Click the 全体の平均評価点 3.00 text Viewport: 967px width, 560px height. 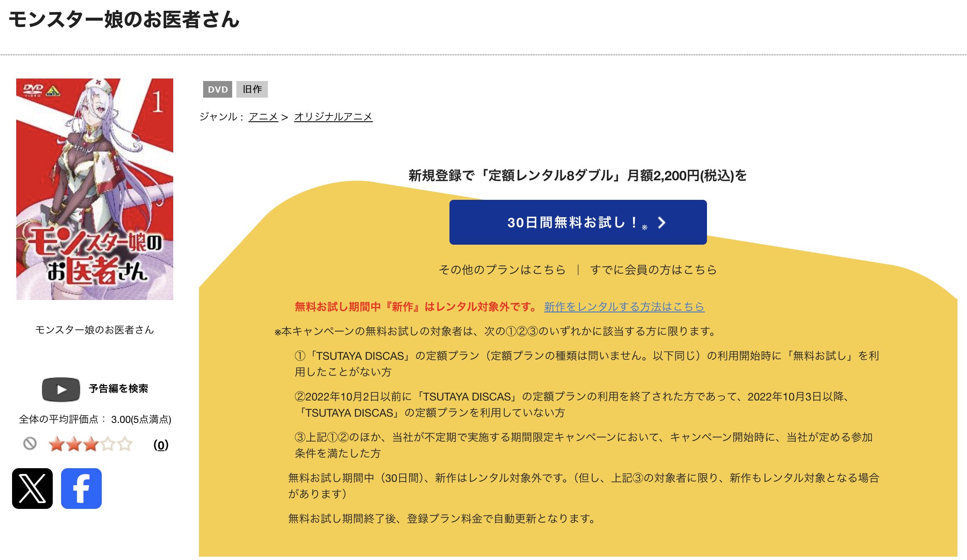[x=95, y=419]
